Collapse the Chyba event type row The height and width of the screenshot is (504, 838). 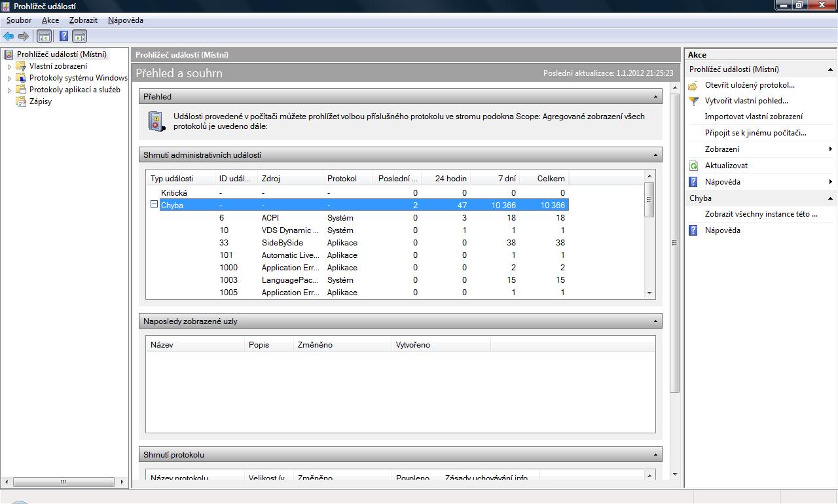tap(154, 204)
